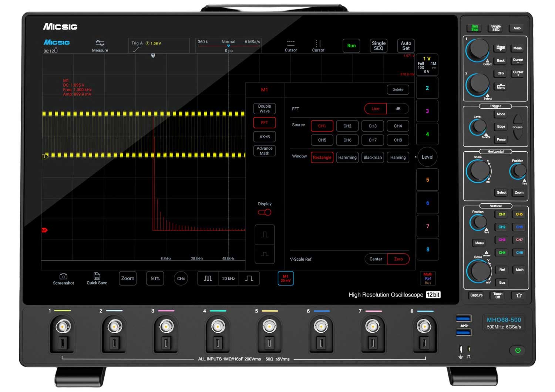555x392 pixels.
Task: Click the rising pulse icon below Display
Action: click(x=264, y=234)
